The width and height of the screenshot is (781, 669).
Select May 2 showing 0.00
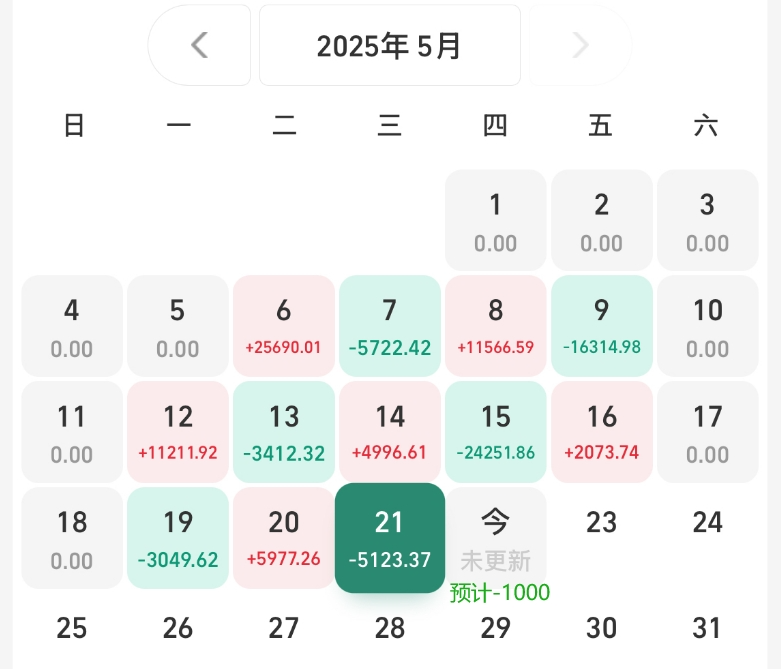(x=602, y=220)
